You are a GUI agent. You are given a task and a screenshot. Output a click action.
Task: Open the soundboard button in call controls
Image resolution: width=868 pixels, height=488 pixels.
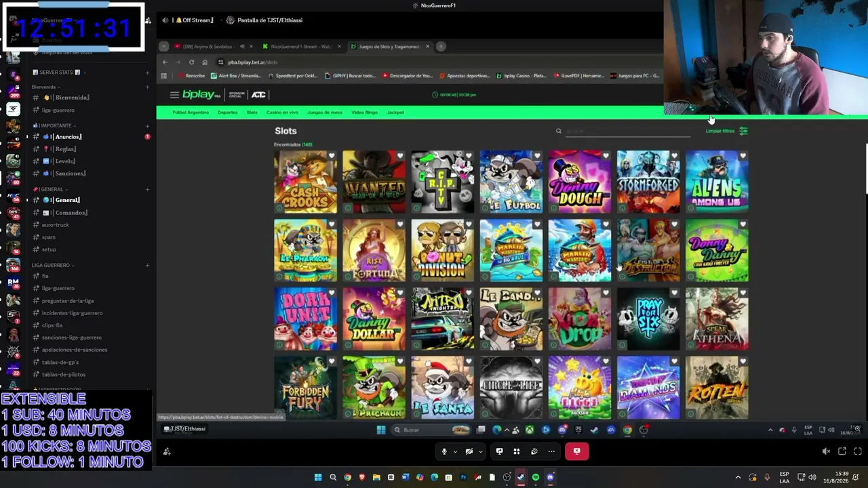click(534, 451)
